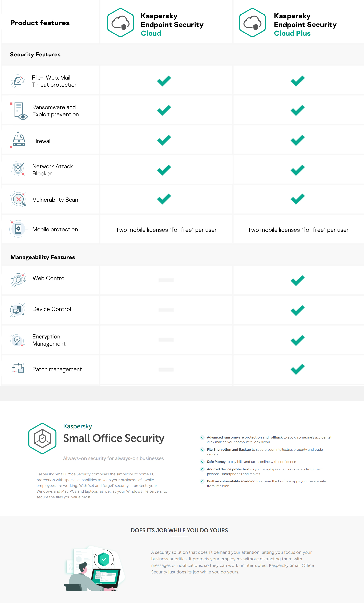This screenshot has height=604, width=364.
Task: Click Cloud checkmark for Ransomware prevention
Action: [164, 110]
